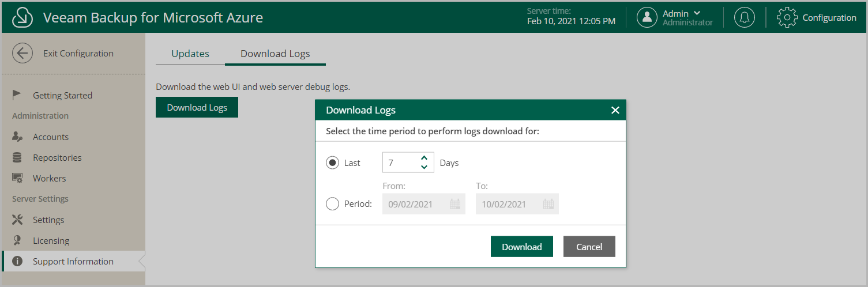868x287 pixels.
Task: Click the Repositories database icon
Action: (x=17, y=157)
